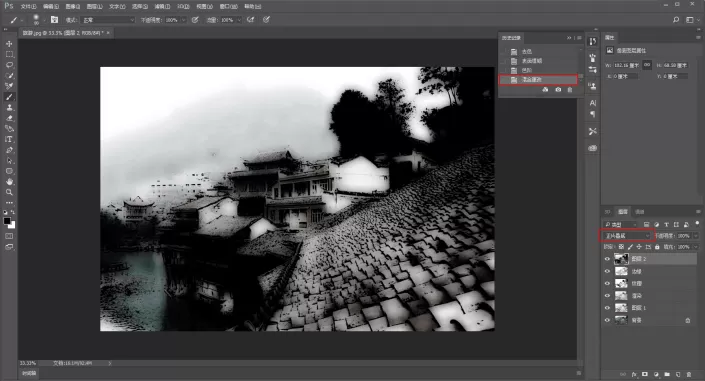The height and width of the screenshot is (381, 705).
Task: Toggle width-height link in Properties
Action: coord(647,65)
